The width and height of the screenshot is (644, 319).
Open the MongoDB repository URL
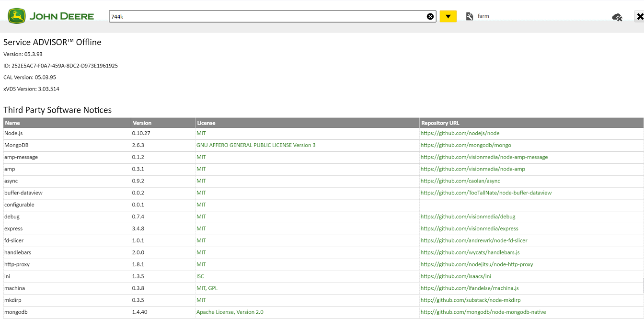coord(465,145)
